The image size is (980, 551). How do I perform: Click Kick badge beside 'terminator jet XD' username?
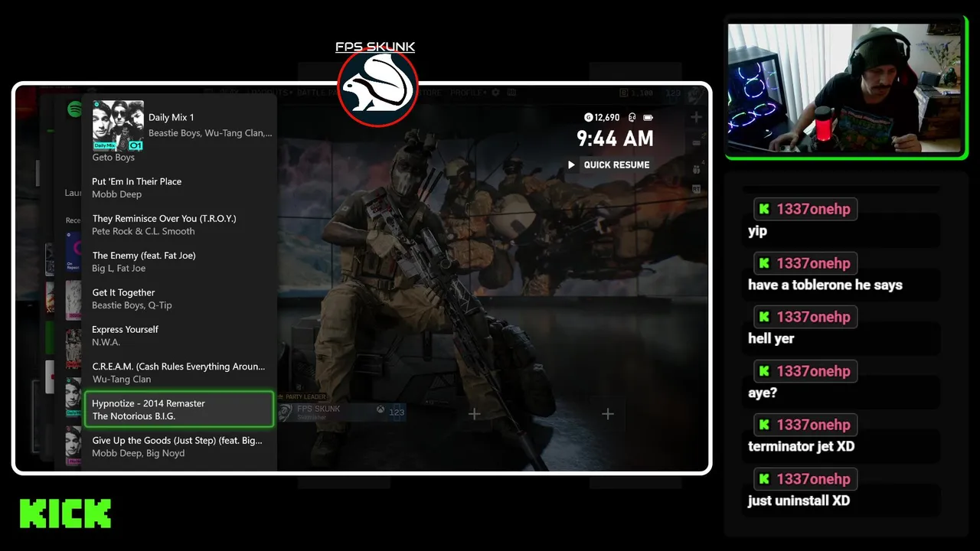click(764, 425)
